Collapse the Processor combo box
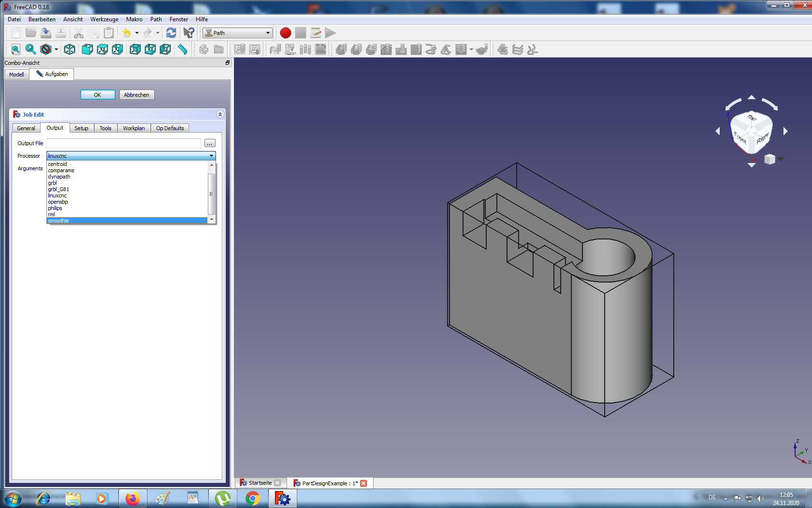This screenshot has width=812, height=508. [211, 156]
